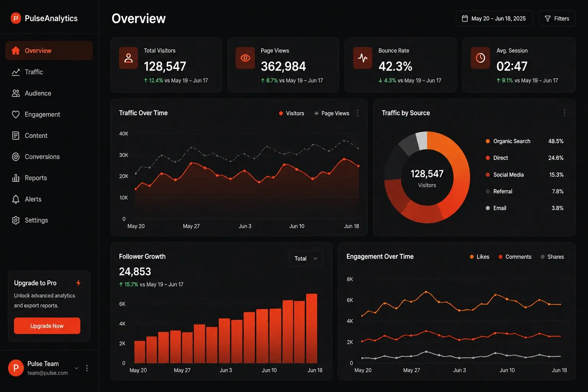This screenshot has height=392, width=588.
Task: Toggle the Page Views series in legend
Action: point(332,113)
